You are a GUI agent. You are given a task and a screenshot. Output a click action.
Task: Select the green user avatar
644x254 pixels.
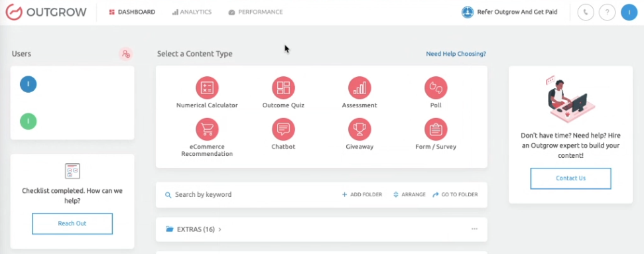pyautogui.click(x=29, y=121)
